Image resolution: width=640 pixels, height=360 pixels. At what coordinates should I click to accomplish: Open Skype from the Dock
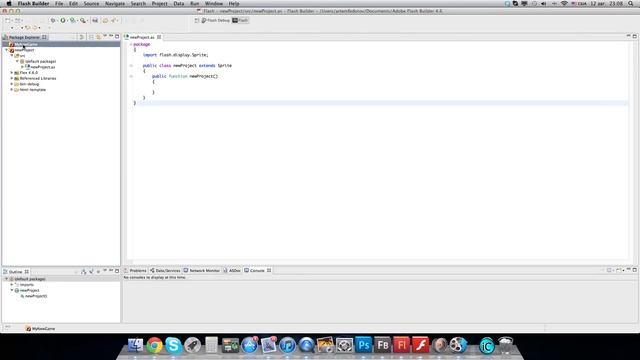(x=173, y=345)
